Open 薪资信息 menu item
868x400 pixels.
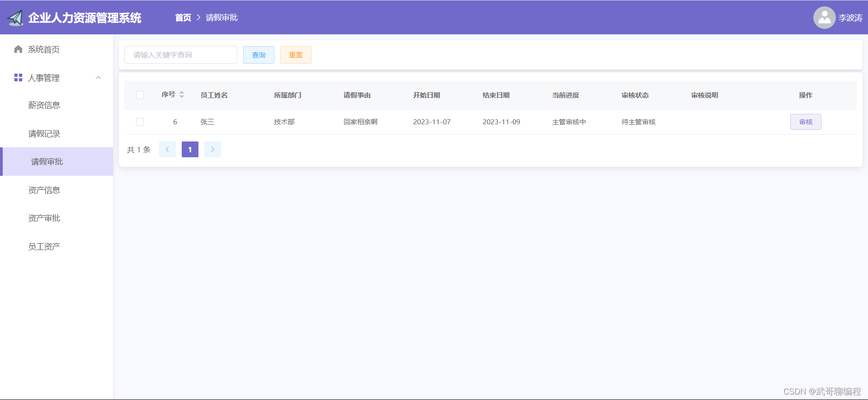click(57, 105)
